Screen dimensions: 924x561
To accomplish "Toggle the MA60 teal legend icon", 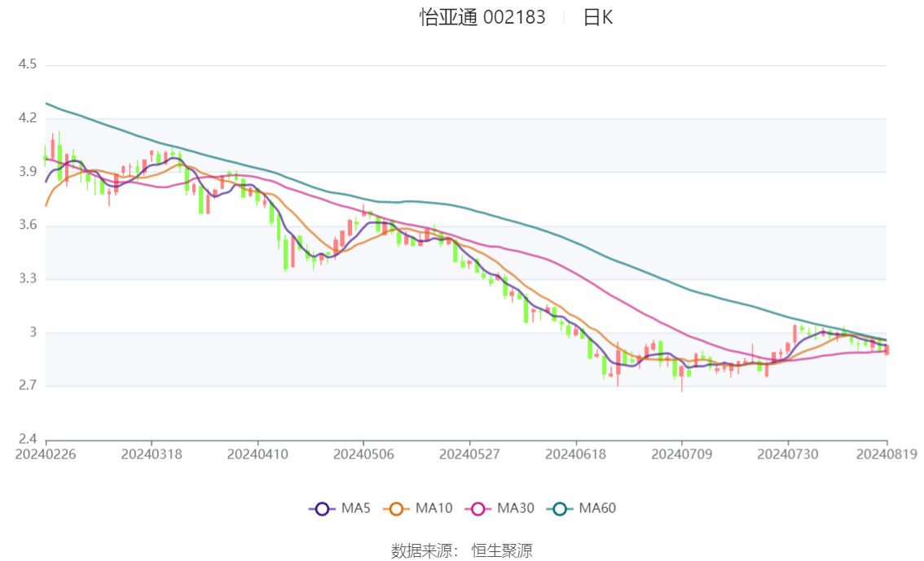I will [x=560, y=509].
